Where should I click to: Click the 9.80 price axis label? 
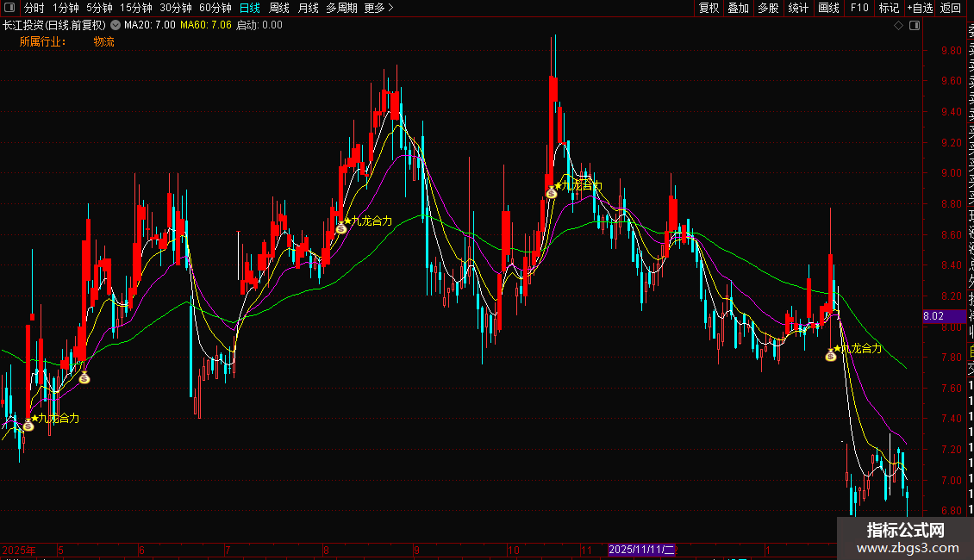(x=951, y=51)
